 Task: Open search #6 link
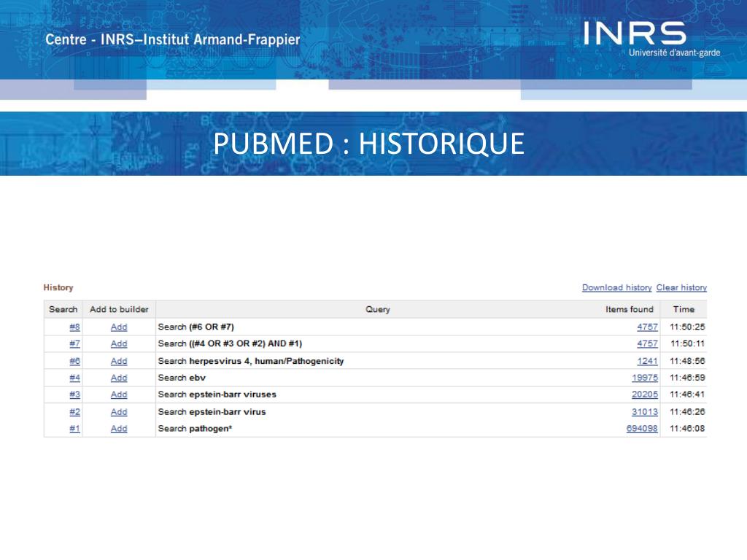coord(75,361)
